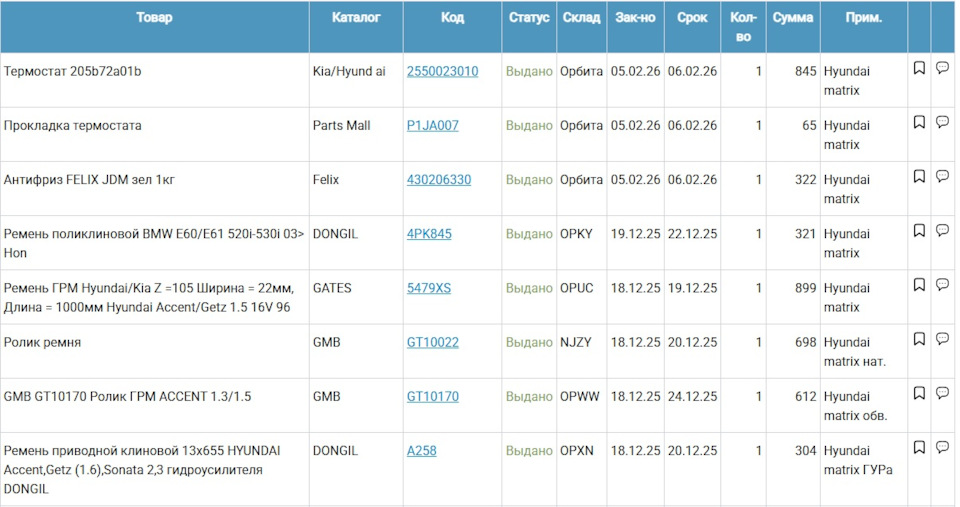This screenshot has height=507, width=960.
Task: Bookmark the Термостат 205b72a01b row
Action: point(919,68)
